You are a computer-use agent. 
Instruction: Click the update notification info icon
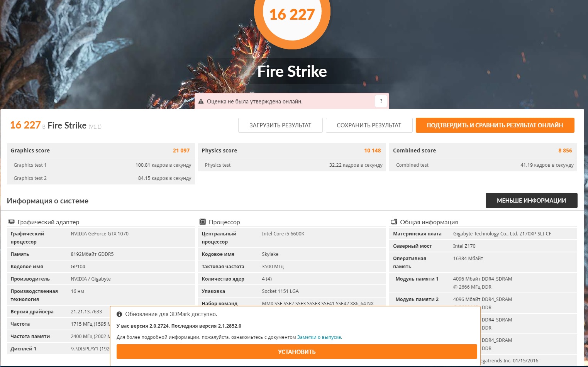click(x=119, y=314)
